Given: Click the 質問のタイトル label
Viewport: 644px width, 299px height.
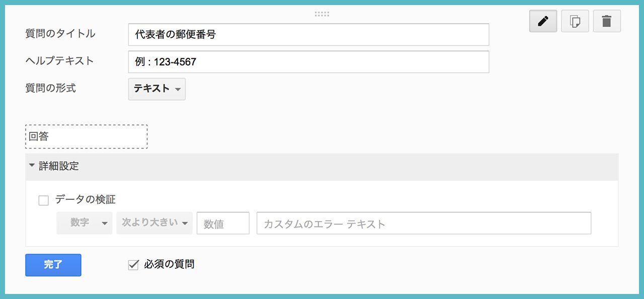Looking at the screenshot, I should coord(60,34).
